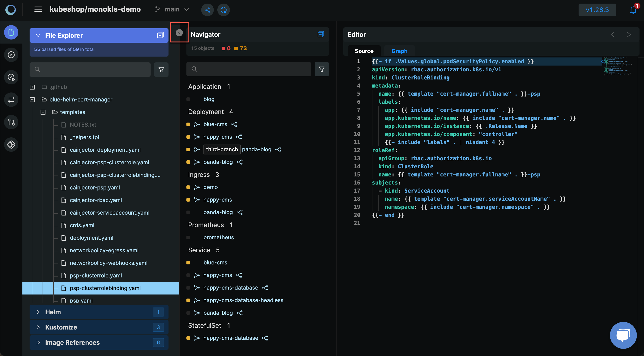The width and height of the screenshot is (644, 356).
Task: Switch to Graph tab in Editor
Action: 399,51
